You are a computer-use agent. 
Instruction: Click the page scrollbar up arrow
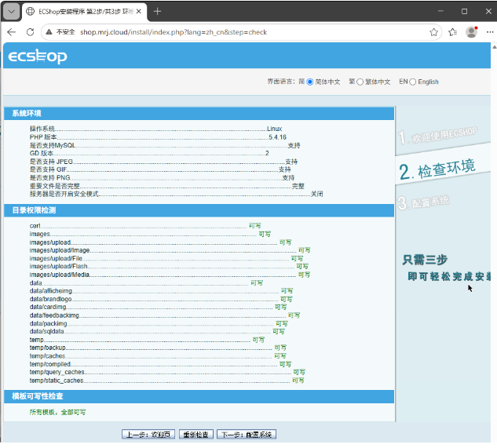[494, 47]
